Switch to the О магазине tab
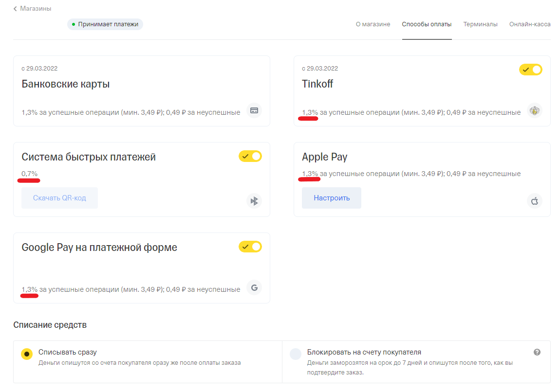Screen dimensions: 560x392 click(x=373, y=24)
